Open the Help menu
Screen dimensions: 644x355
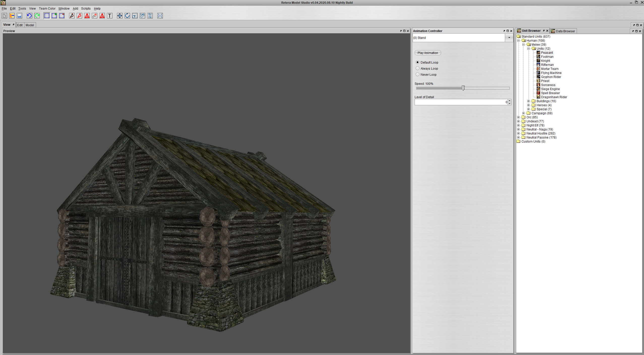click(97, 9)
